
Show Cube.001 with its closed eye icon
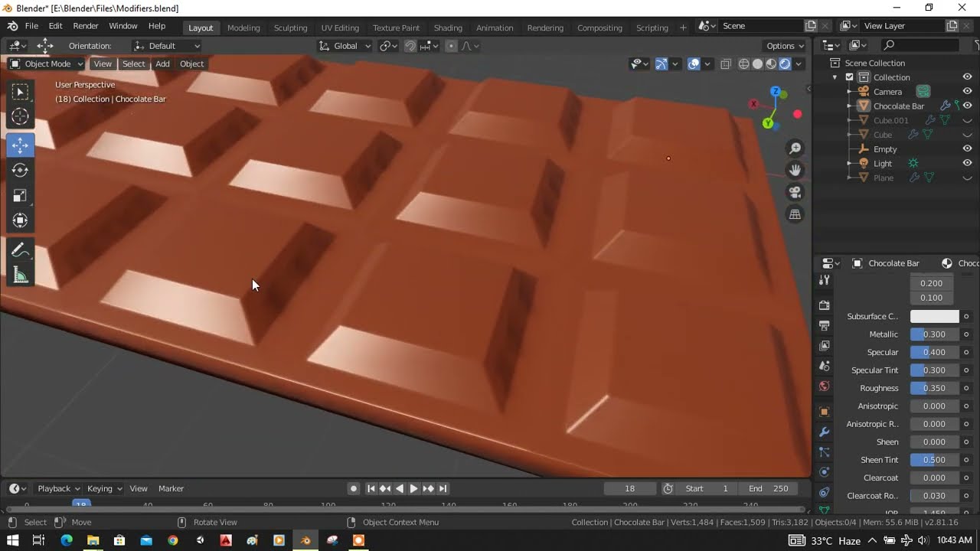point(967,120)
